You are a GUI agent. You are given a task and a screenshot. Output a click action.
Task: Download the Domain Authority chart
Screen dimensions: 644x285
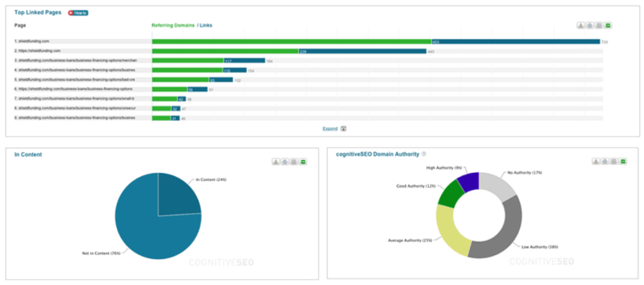pos(596,162)
